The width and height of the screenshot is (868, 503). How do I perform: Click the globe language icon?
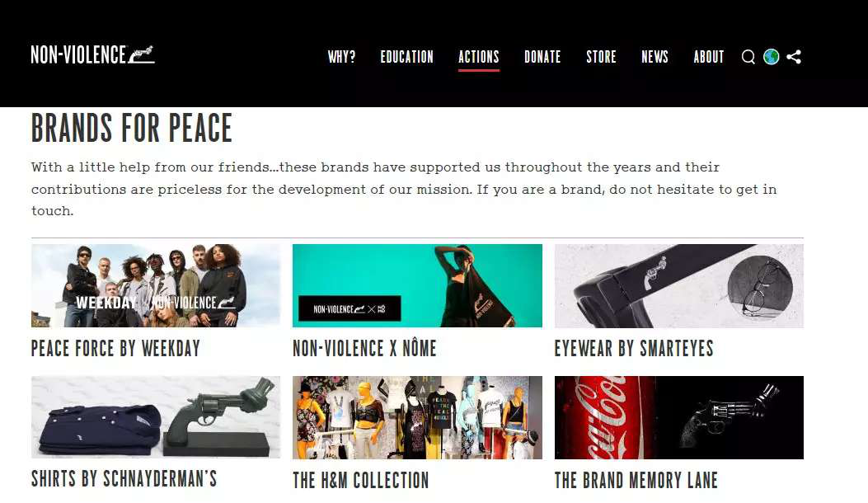pyautogui.click(x=771, y=57)
